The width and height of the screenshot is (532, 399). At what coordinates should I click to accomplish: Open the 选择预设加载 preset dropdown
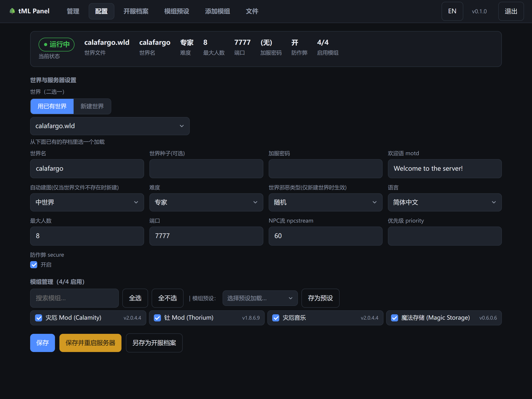coord(260,298)
